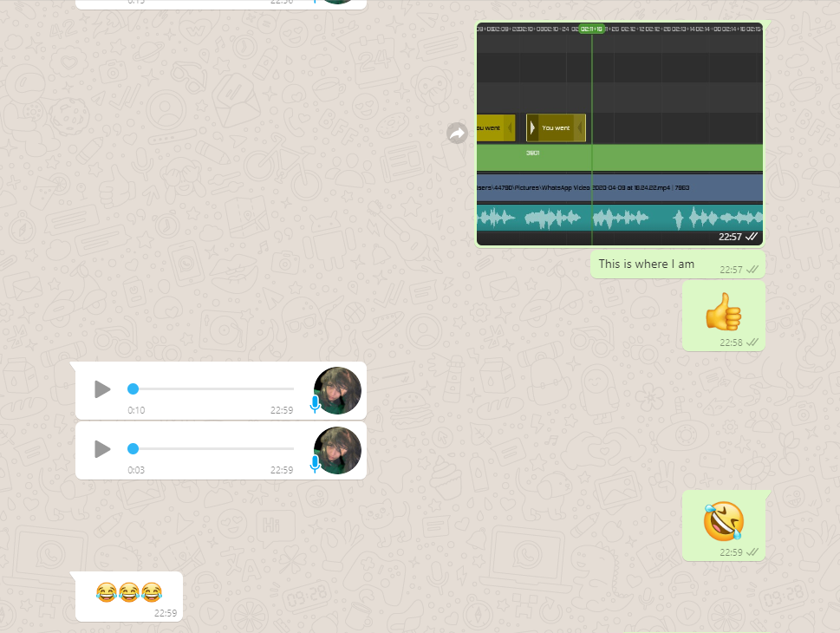Click the green playhead marker on the timeline image

tap(591, 29)
